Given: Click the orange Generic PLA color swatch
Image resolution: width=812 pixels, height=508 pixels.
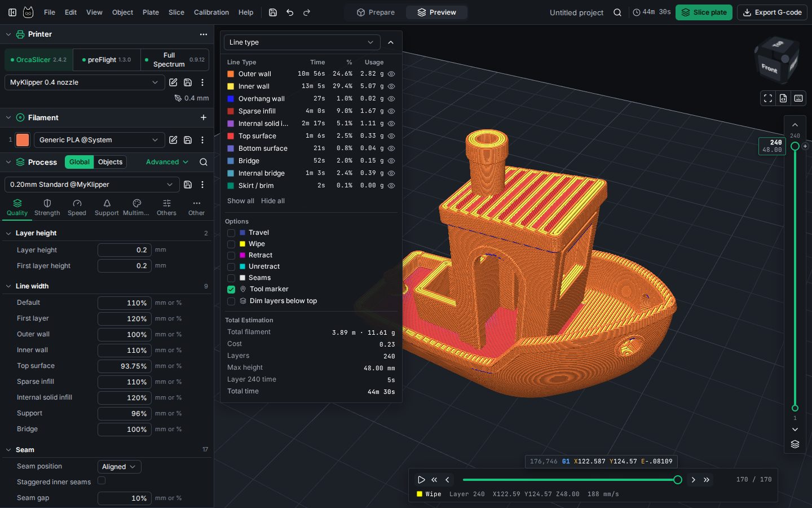Looking at the screenshot, I should 23,140.
